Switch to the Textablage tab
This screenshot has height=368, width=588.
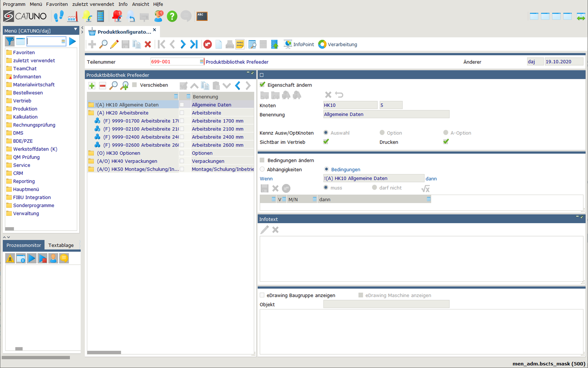pos(61,245)
